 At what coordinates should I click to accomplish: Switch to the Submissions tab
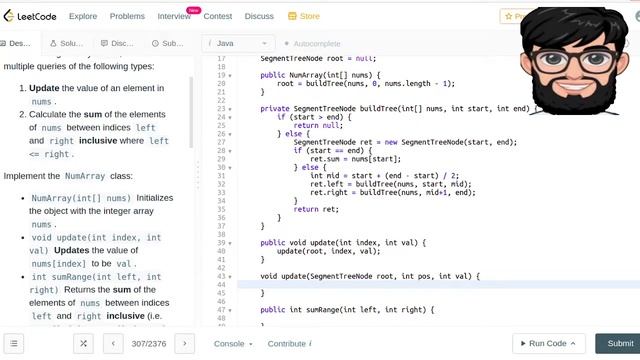pyautogui.click(x=167, y=43)
